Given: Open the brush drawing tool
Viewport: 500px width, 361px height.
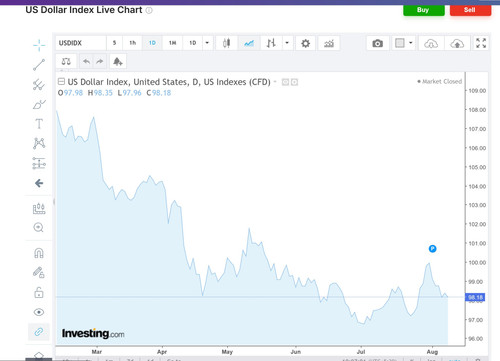Looking at the screenshot, I should click(39, 104).
